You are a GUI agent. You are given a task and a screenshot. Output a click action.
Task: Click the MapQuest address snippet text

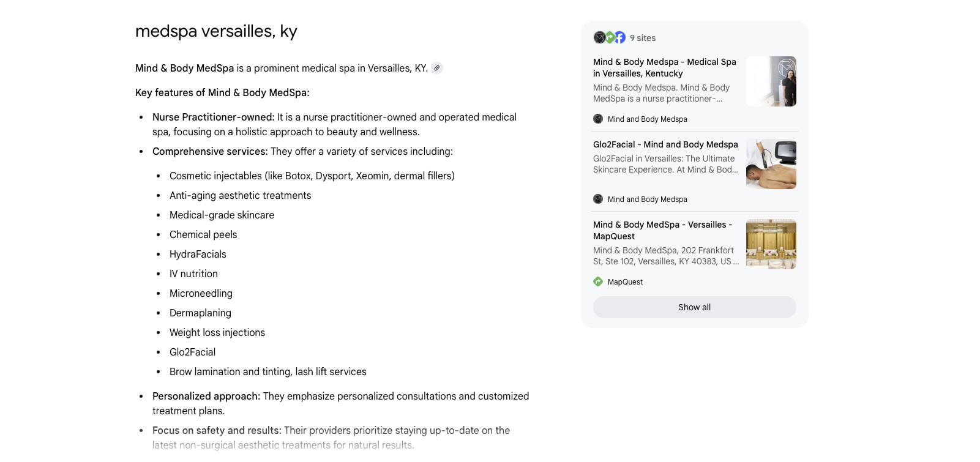(x=666, y=256)
